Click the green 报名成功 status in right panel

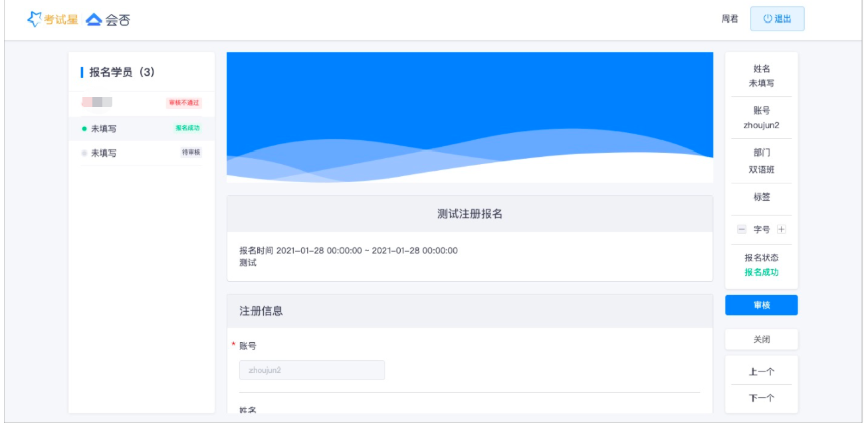[761, 272]
